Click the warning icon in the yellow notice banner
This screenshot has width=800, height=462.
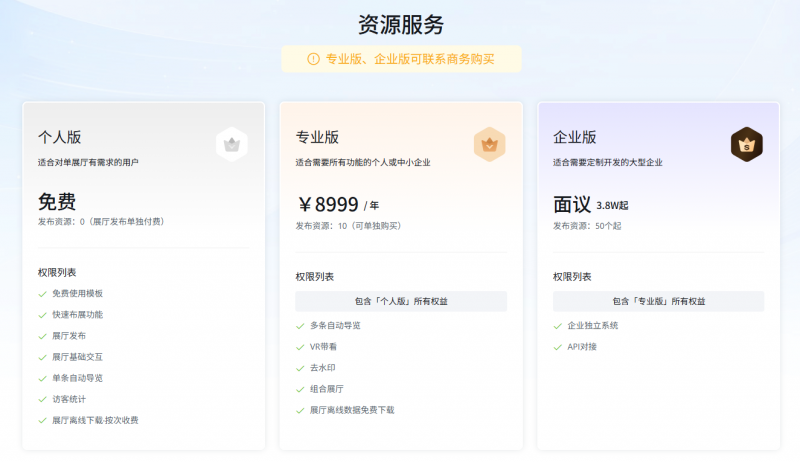[313, 59]
